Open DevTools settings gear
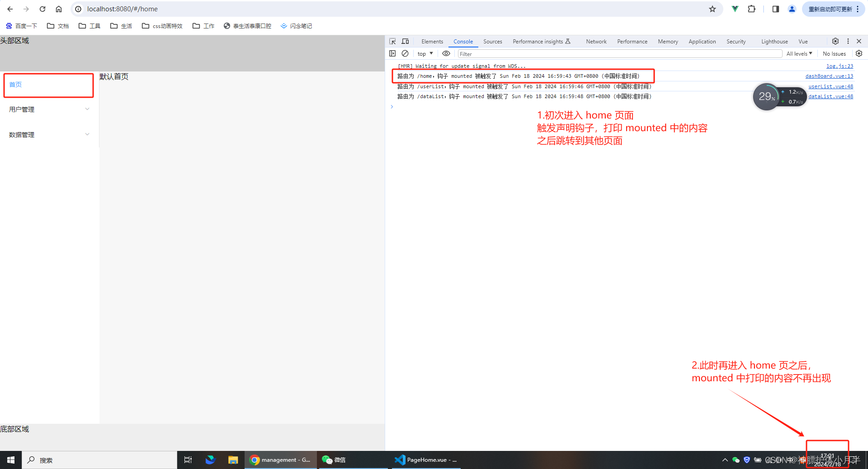The width and height of the screenshot is (868, 469). (835, 41)
